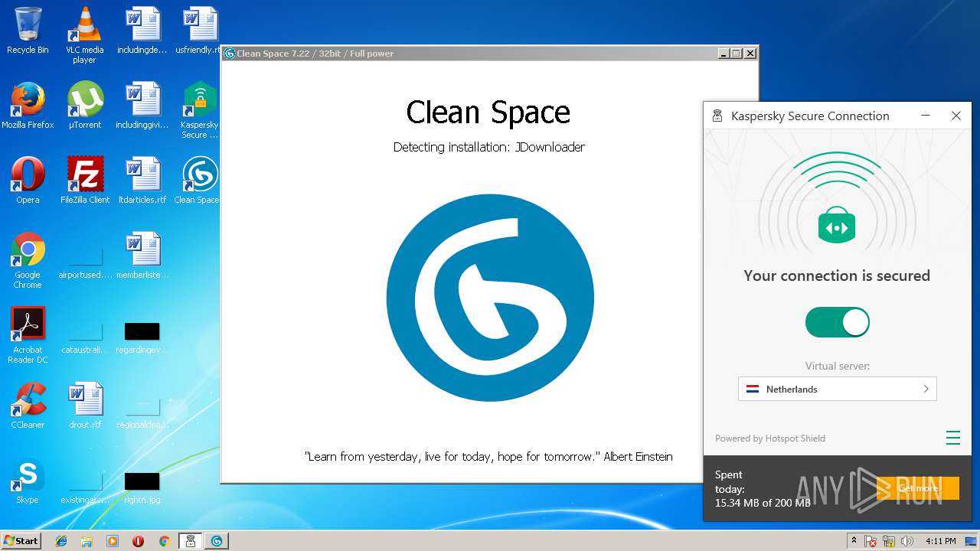Click the green Kaspersky connection shield icon

(x=837, y=227)
